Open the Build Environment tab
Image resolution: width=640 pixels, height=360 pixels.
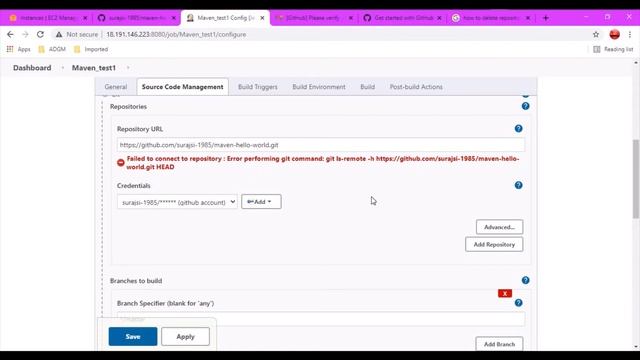pyautogui.click(x=319, y=87)
